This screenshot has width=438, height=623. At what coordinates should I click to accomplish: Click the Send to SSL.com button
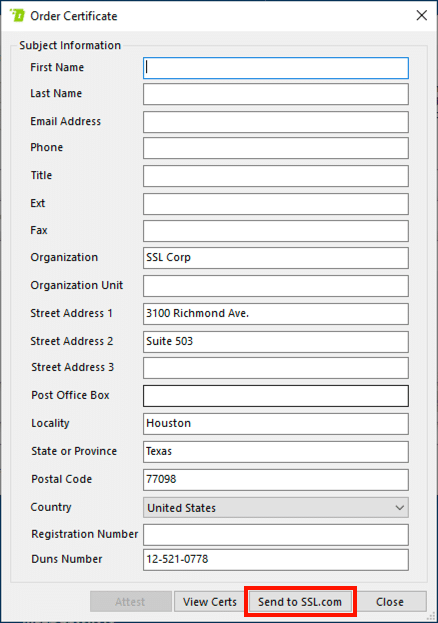pyautogui.click(x=300, y=602)
